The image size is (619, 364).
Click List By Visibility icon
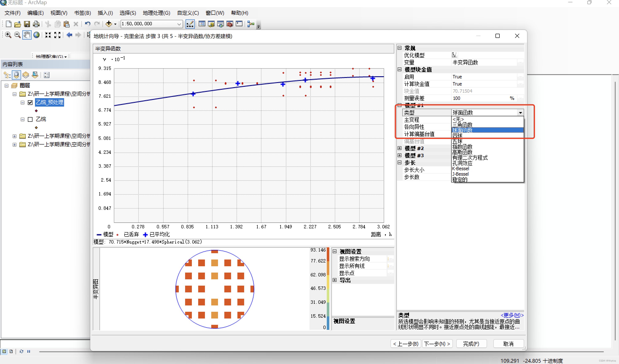pos(26,75)
